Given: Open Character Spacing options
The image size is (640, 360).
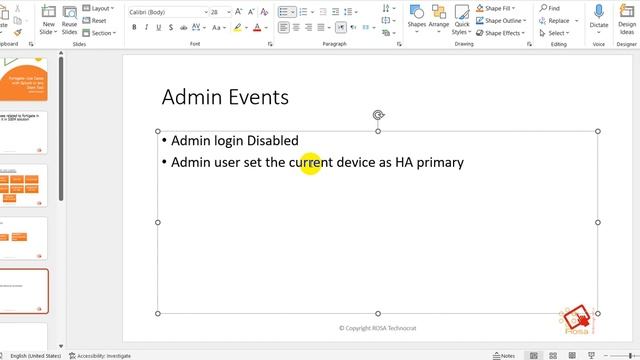Looking at the screenshot, I should pos(198,27).
